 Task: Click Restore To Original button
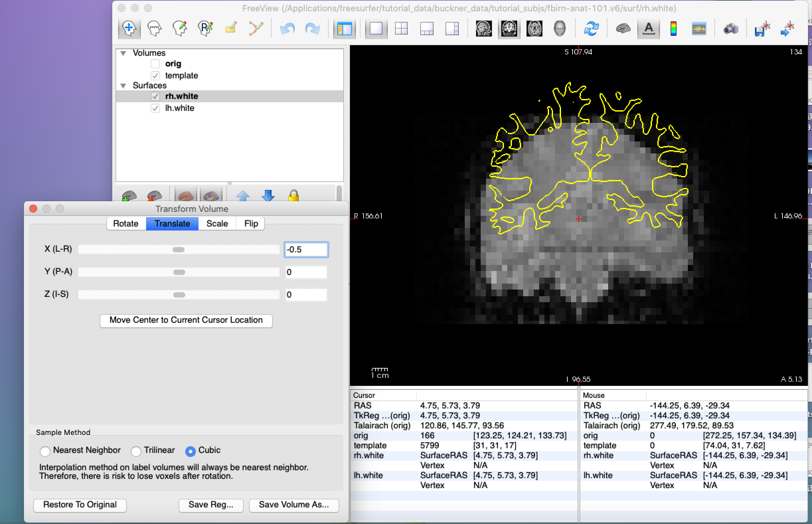80,505
